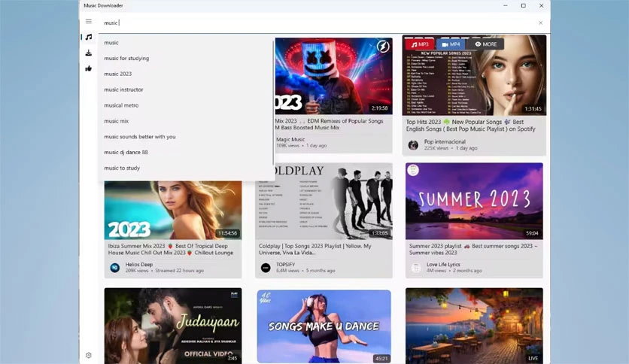
Task: Open the Summer 2023 playlist thumbnail
Action: pyautogui.click(x=474, y=202)
